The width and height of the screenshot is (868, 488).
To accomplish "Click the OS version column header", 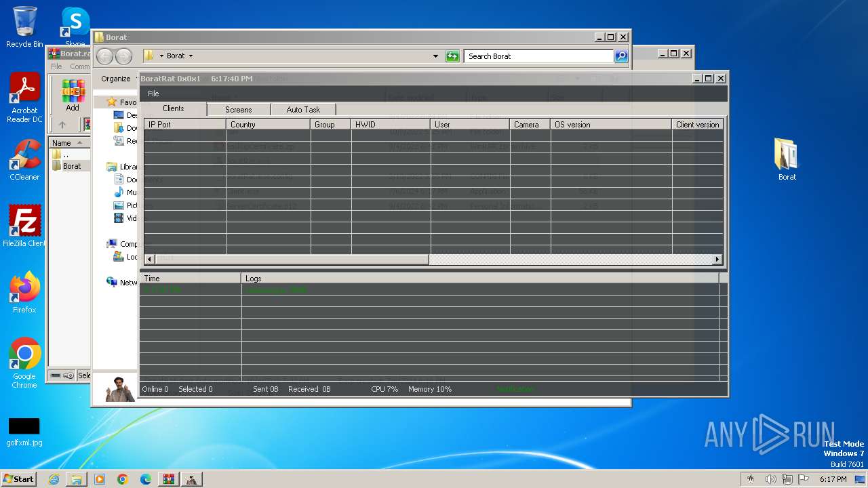I will point(610,125).
